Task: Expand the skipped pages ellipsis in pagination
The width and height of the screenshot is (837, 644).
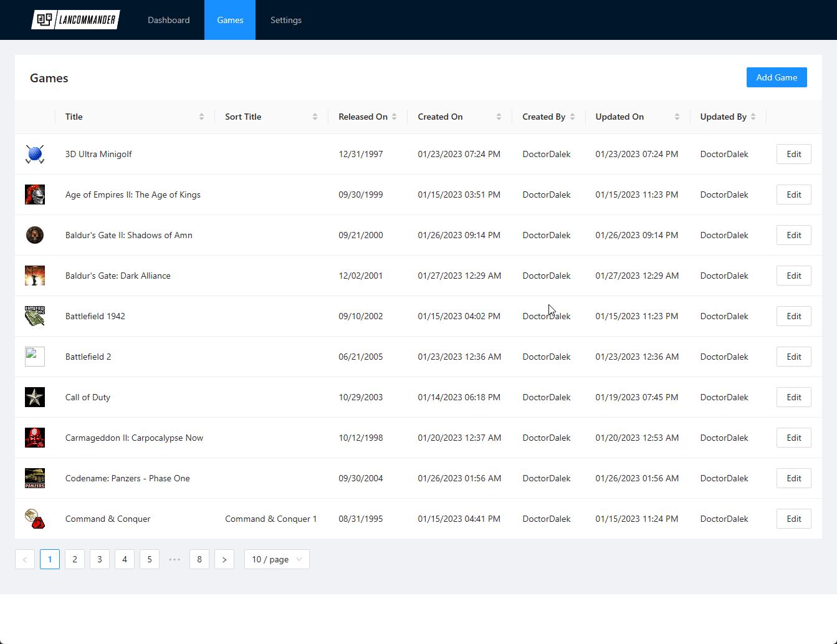Action: [175, 559]
